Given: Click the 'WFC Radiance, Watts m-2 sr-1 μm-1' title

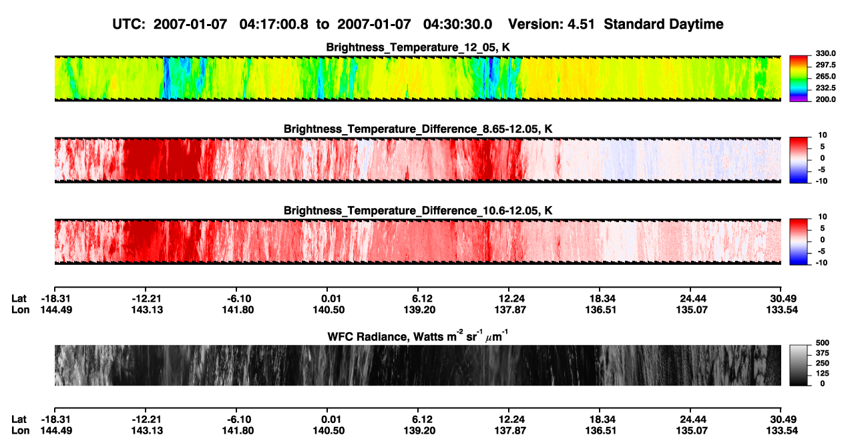Looking at the screenshot, I should [x=417, y=337].
